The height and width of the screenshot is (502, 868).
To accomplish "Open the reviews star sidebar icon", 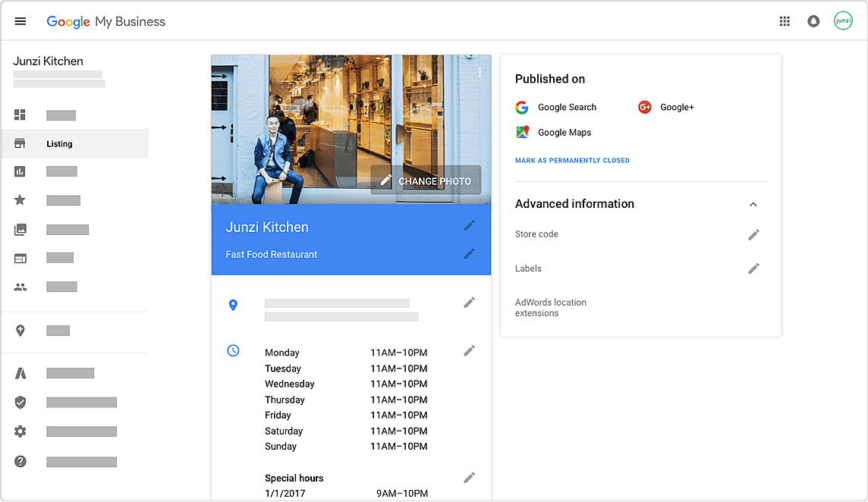I will (20, 199).
